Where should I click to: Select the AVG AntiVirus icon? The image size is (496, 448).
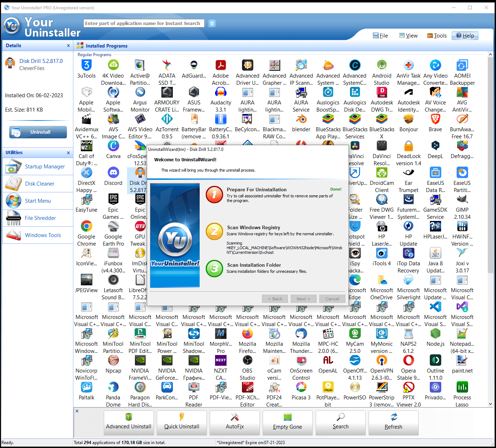(x=462, y=92)
